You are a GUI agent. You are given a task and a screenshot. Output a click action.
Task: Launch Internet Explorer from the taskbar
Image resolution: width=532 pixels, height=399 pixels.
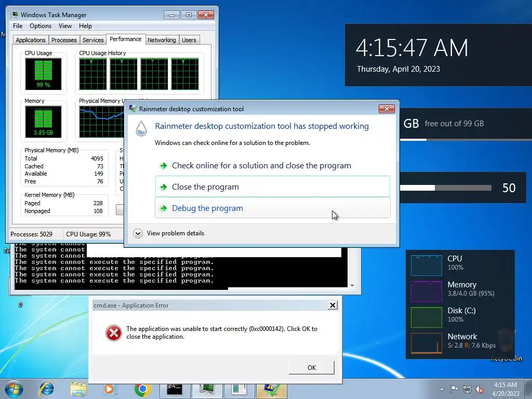point(46,389)
